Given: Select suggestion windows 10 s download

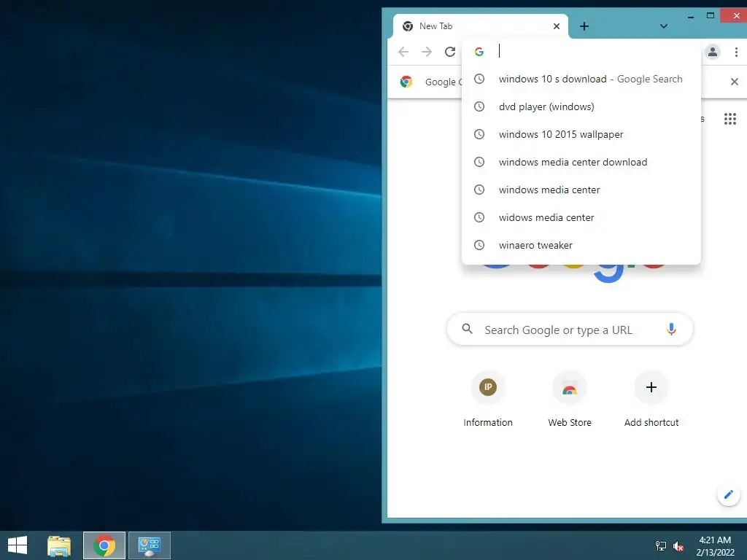Looking at the screenshot, I should point(581,79).
